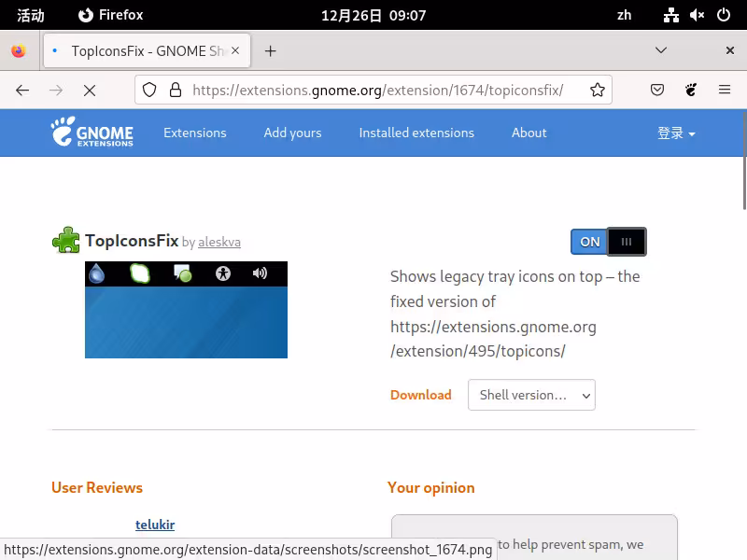Screen dimensions: 747x560
Task: Open the Firefox app menu in top bar
Action: [110, 15]
